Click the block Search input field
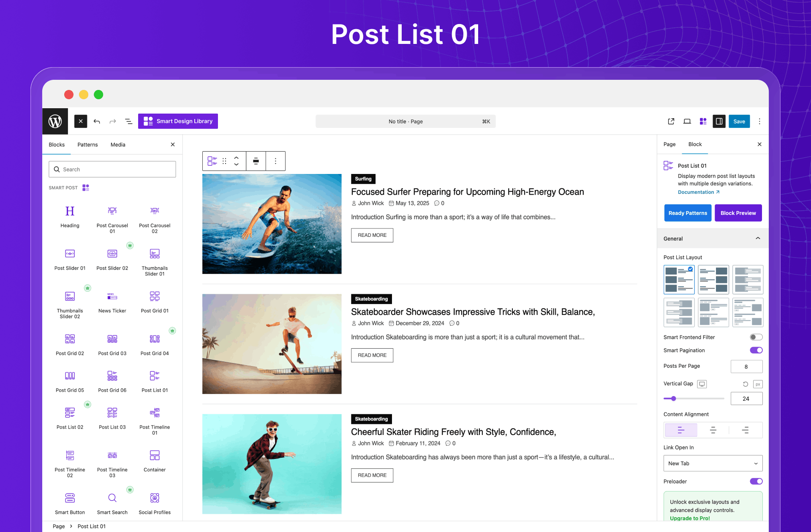 tap(112, 169)
